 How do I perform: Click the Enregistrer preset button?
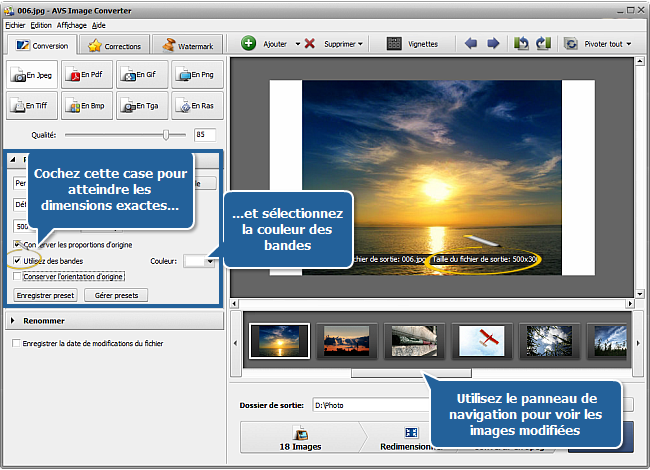click(x=45, y=295)
